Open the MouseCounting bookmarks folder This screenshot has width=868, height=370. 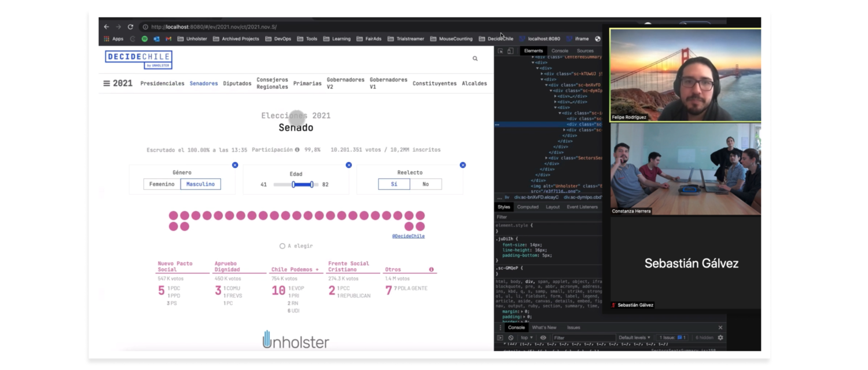451,39
